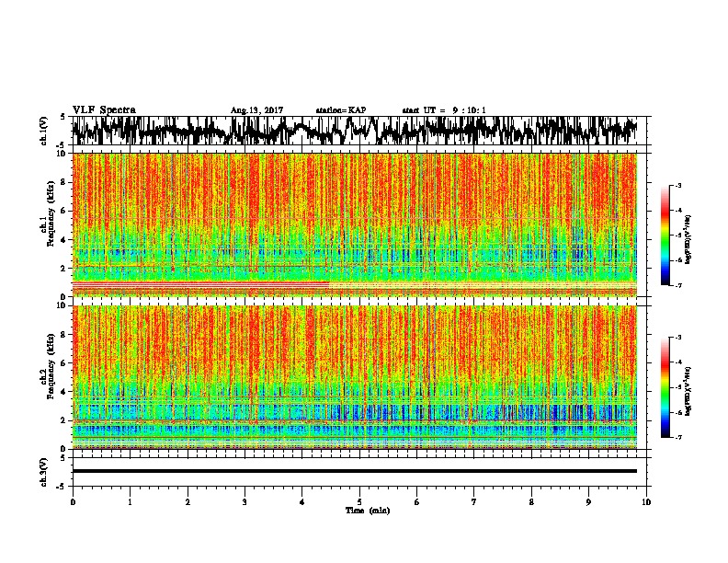Click the ch.1 voltage waveform trace panel

point(359,131)
